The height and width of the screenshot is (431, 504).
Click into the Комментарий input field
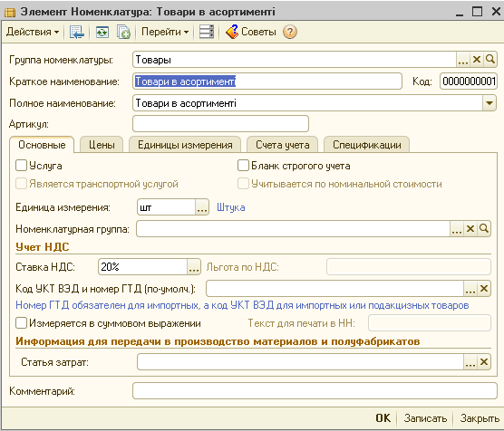tap(315, 391)
